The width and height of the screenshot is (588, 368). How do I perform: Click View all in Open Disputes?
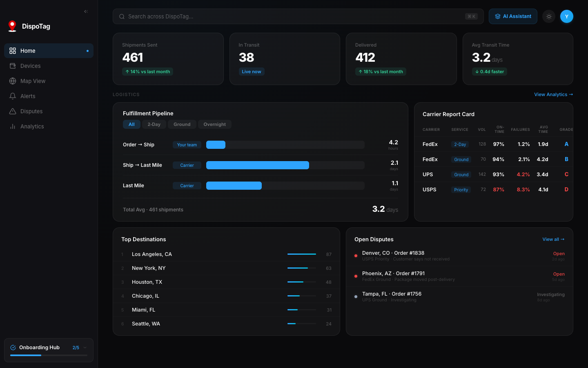click(x=553, y=239)
